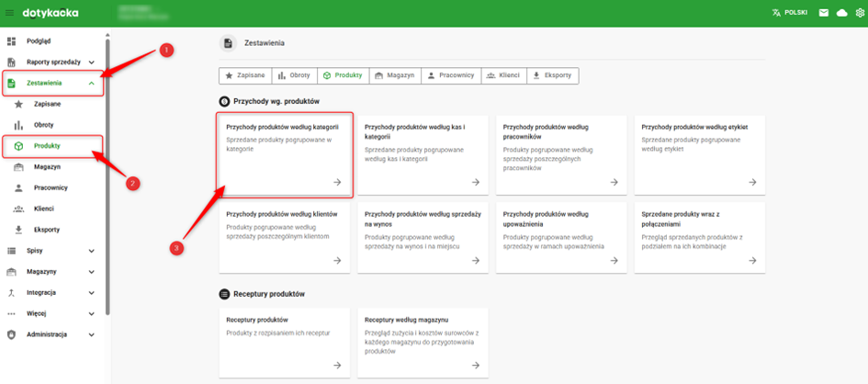The image size is (868, 384).
Task: Click the cloud sync icon
Action: [842, 13]
